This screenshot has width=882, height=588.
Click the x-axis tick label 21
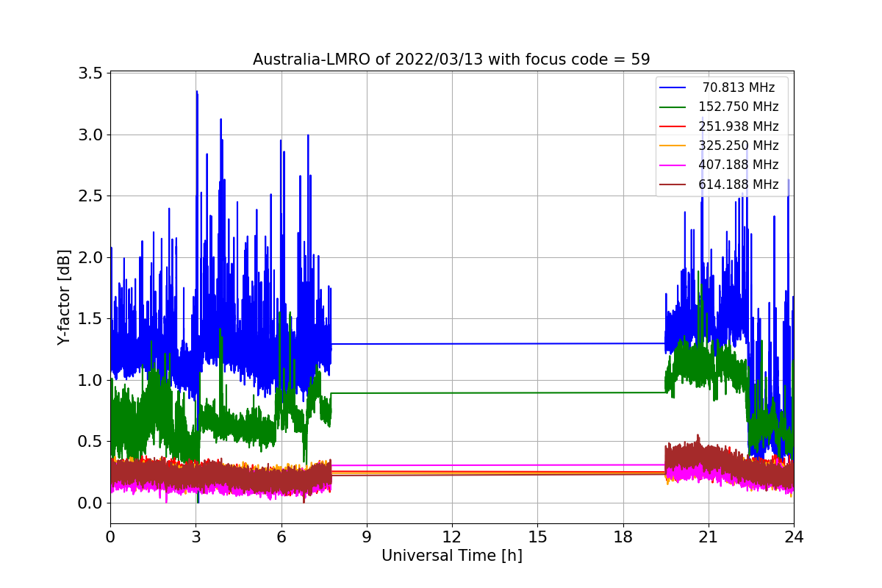[709, 537]
